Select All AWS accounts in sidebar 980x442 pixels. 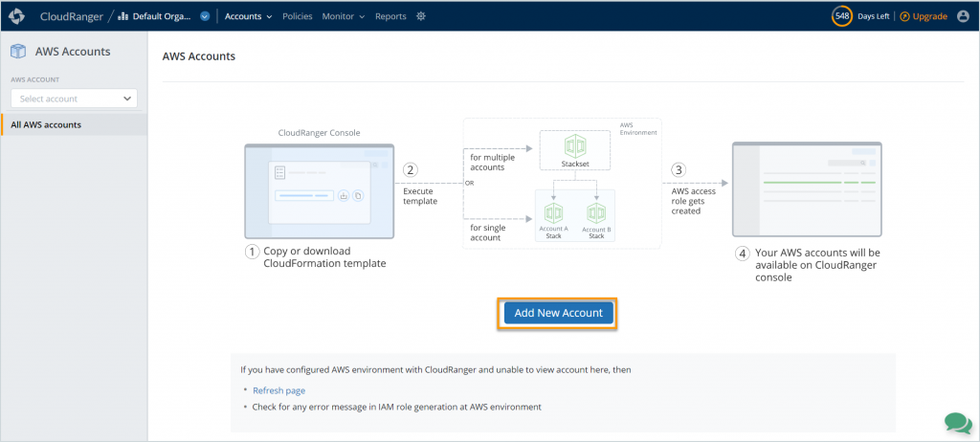point(74,124)
